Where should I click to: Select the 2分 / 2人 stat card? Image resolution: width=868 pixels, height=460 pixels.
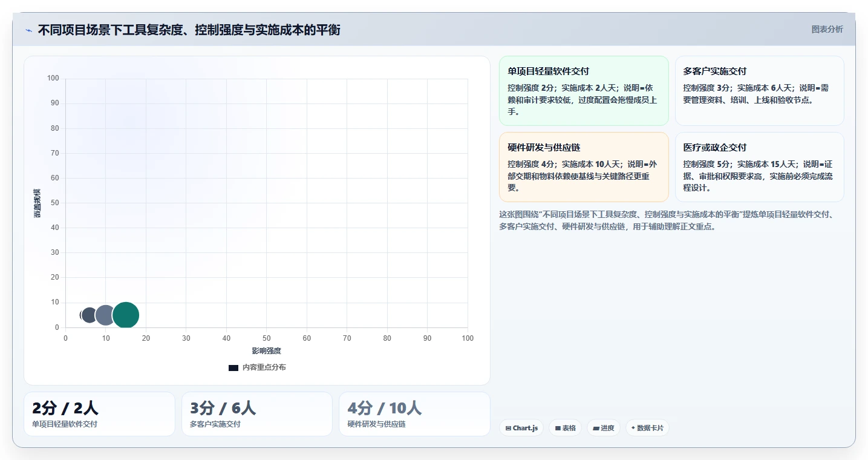pyautogui.click(x=99, y=414)
